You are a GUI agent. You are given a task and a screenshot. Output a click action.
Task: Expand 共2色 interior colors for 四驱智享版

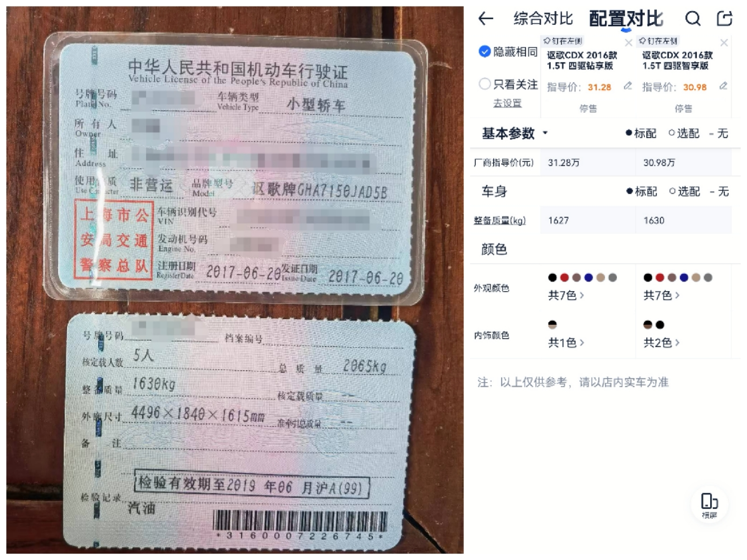[661, 343]
